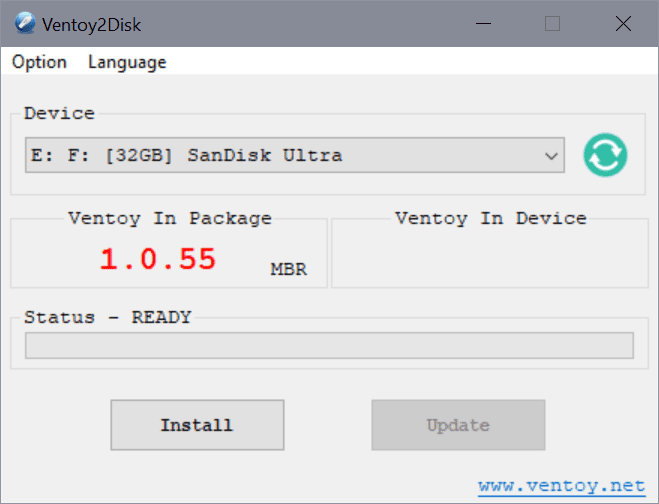Minimize the Ventoy2Disk window
Screen dimensions: 659x504
tap(483, 24)
